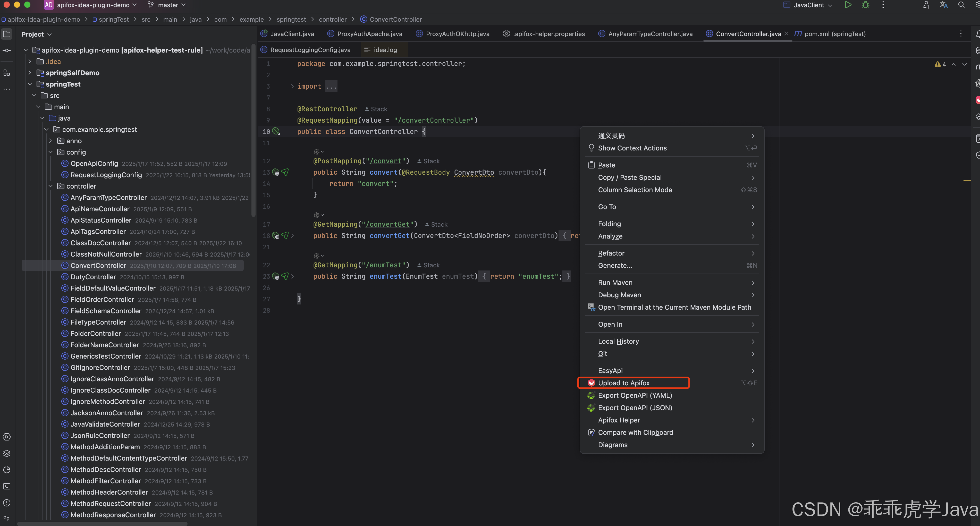Open the Git tool window icon
Screen dimensions: 980x526
click(x=7, y=519)
